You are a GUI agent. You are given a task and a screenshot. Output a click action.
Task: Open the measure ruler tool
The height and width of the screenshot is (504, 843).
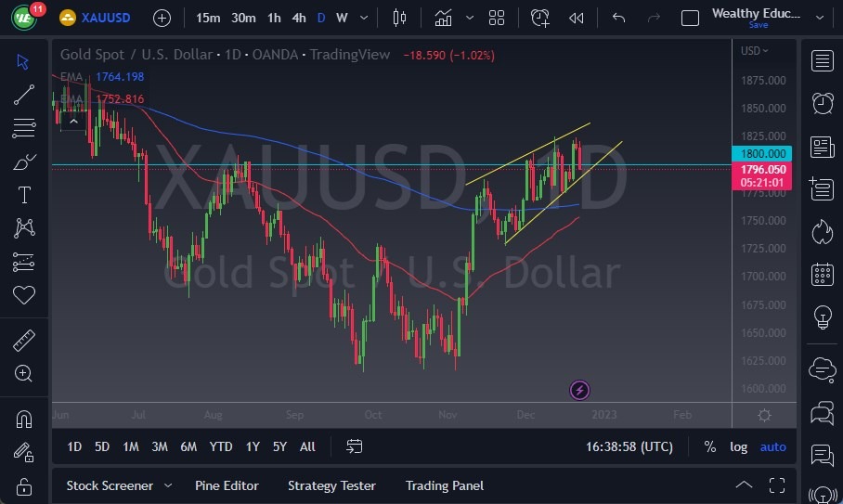(24, 341)
